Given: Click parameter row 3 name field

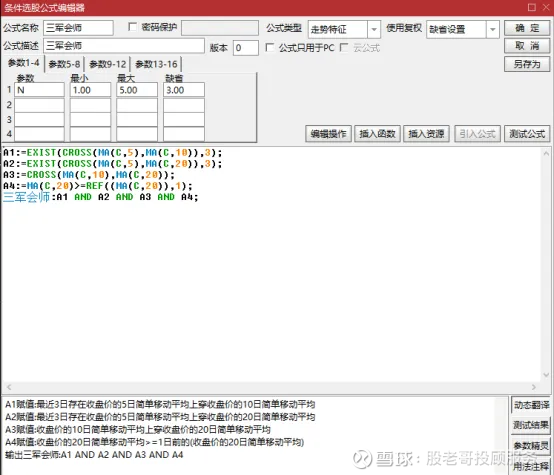Looking at the screenshot, I should click(x=39, y=119).
